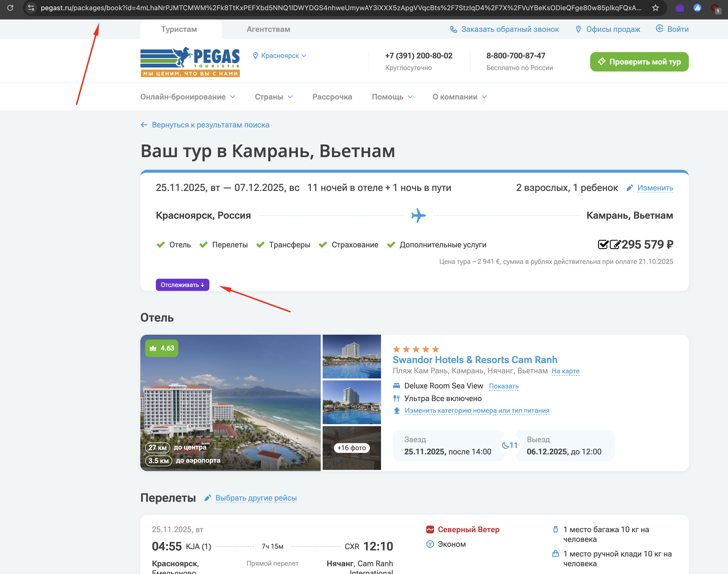This screenshot has width=728, height=574.
Task: Click the purple suitcase extension icon
Action: click(x=680, y=8)
